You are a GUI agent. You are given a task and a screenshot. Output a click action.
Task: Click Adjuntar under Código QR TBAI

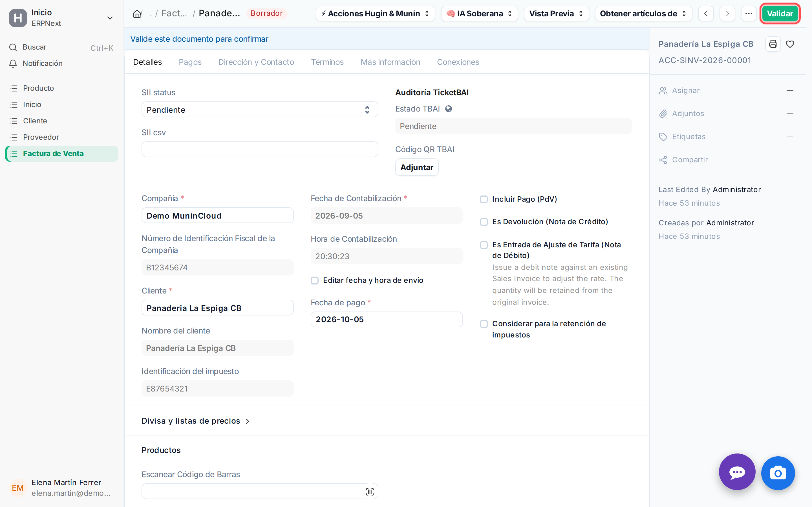(417, 167)
